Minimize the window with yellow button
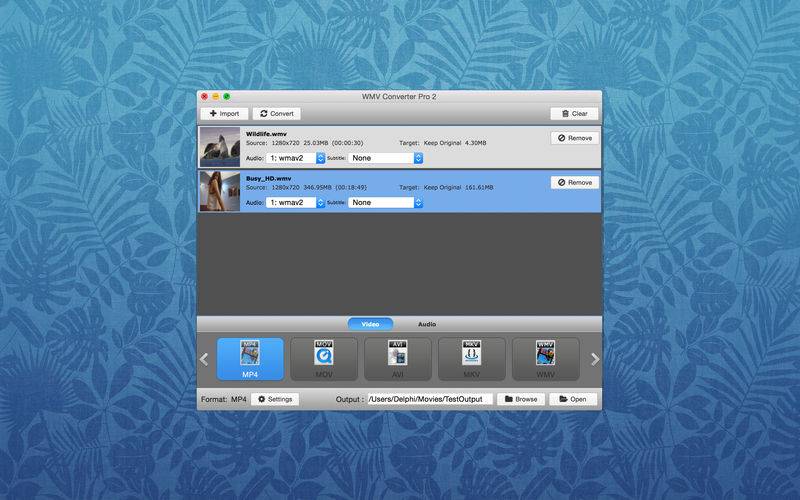The height and width of the screenshot is (500, 800). [x=216, y=96]
